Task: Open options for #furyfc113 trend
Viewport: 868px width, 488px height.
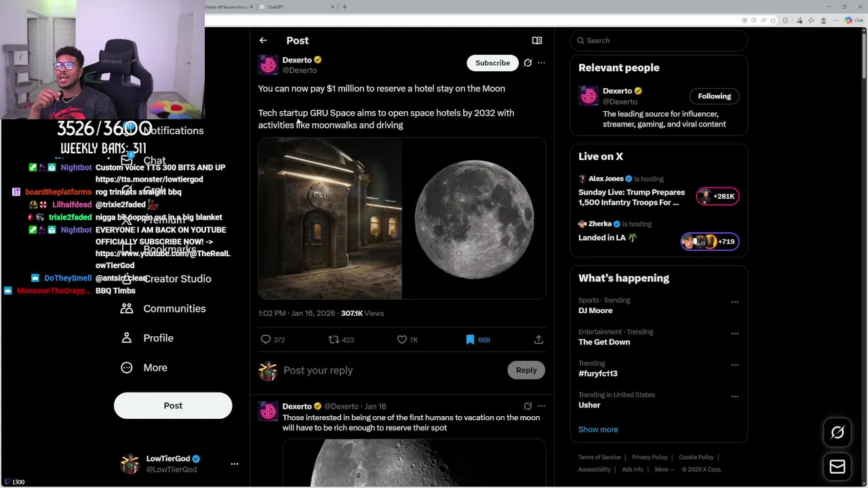Action: point(734,365)
